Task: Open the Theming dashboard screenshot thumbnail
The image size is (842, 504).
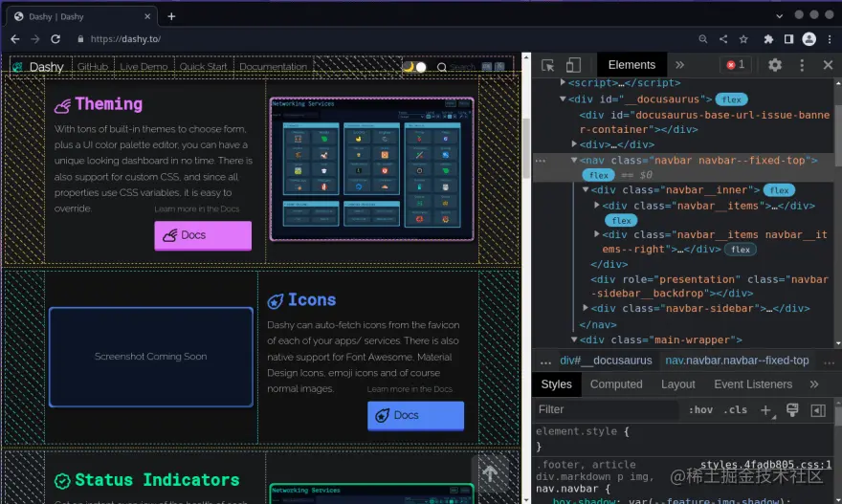Action: coord(371,169)
